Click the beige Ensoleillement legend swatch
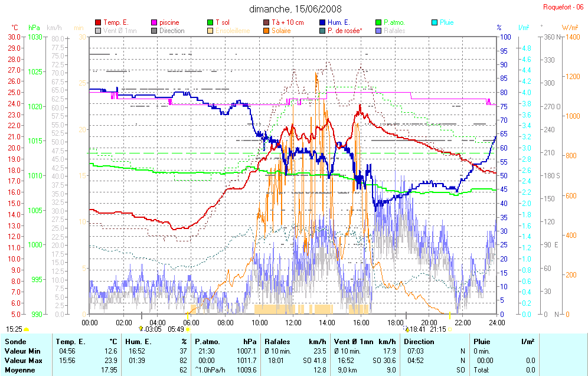The height and width of the screenshot is (376, 588). (x=210, y=31)
